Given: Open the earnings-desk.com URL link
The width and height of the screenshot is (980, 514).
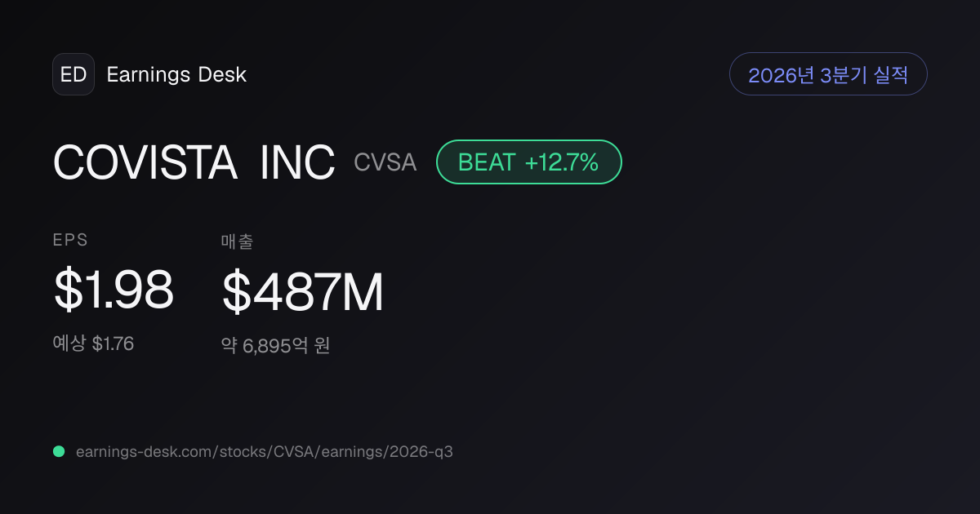Looking at the screenshot, I should pos(264,451).
